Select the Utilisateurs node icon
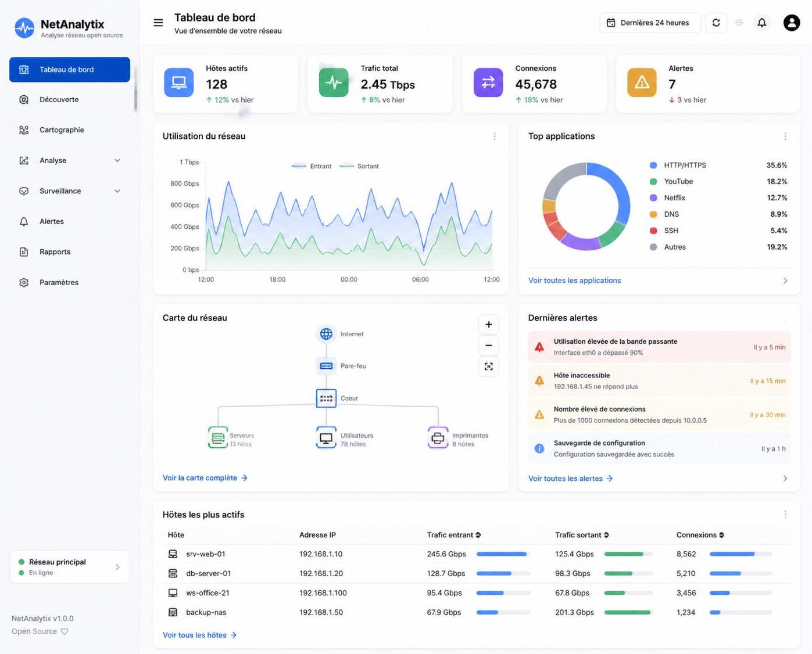 tap(326, 438)
